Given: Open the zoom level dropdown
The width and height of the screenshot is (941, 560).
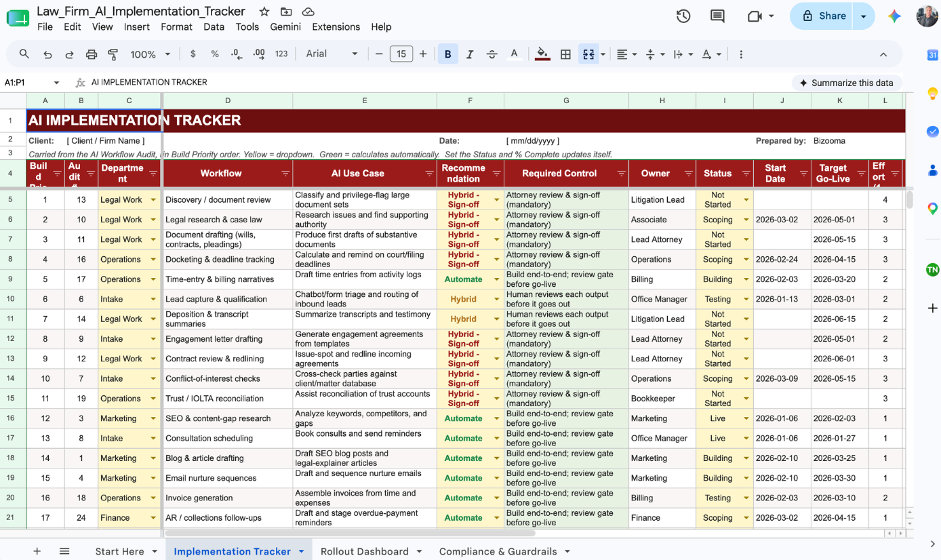Looking at the screenshot, I should [150, 54].
